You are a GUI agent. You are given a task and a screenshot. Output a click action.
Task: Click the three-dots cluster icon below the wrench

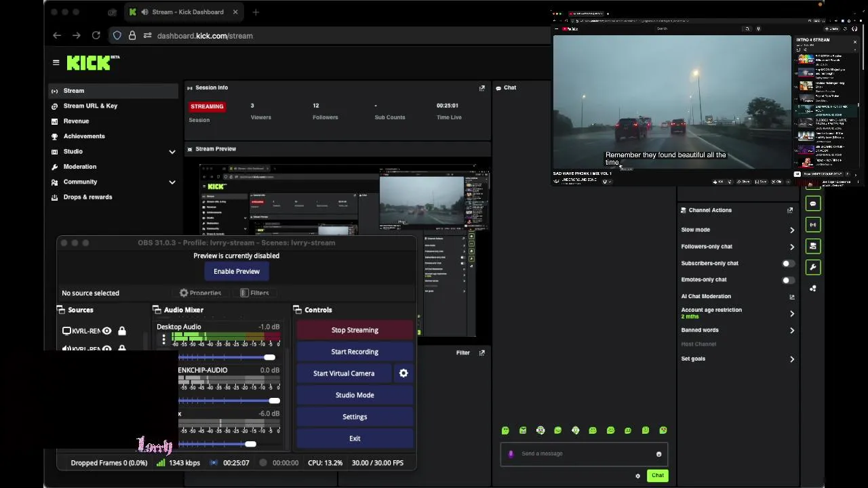click(813, 288)
